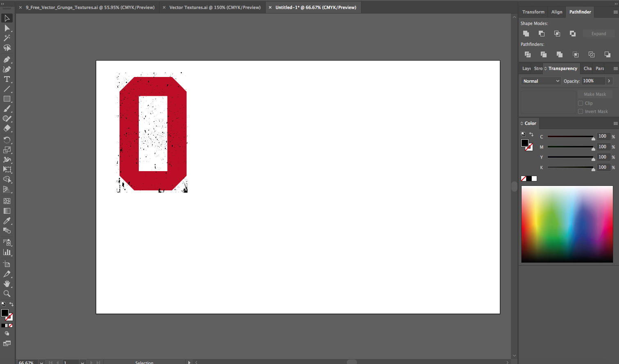Switch to the Vector Textures.ai document tab

point(215,7)
